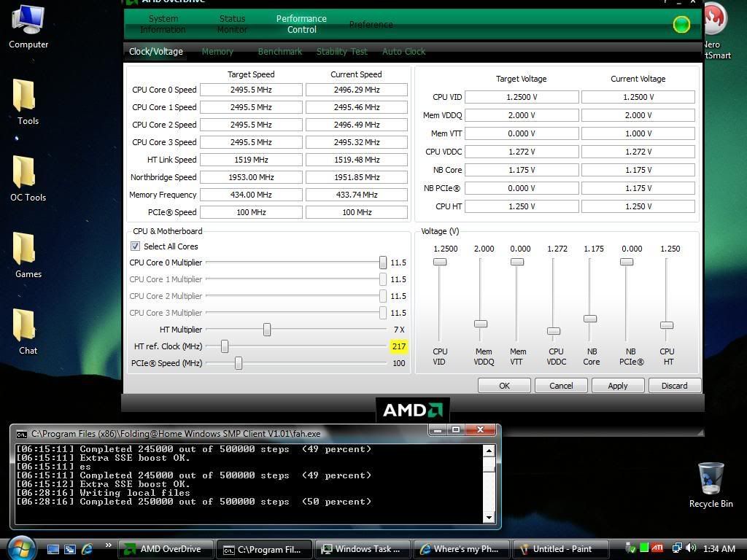Open the Recycle Bin icon
The image size is (747, 560).
point(711,485)
